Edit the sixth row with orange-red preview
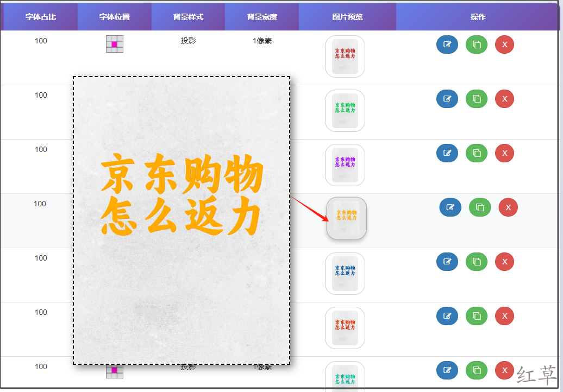563x392 pixels. tap(447, 316)
